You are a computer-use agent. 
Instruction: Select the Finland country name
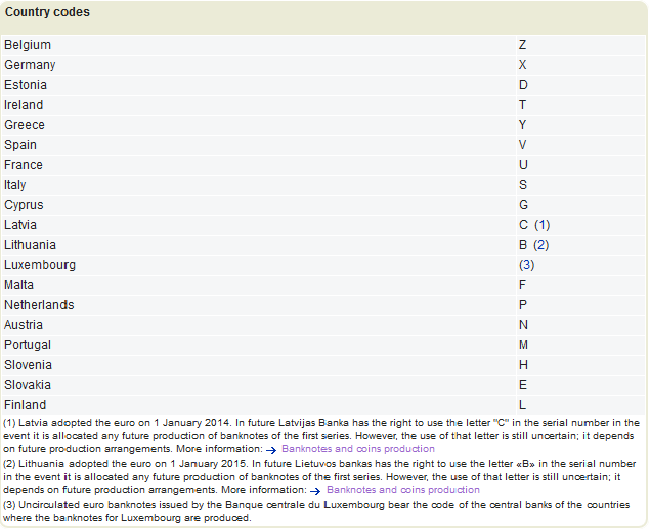[25, 405]
